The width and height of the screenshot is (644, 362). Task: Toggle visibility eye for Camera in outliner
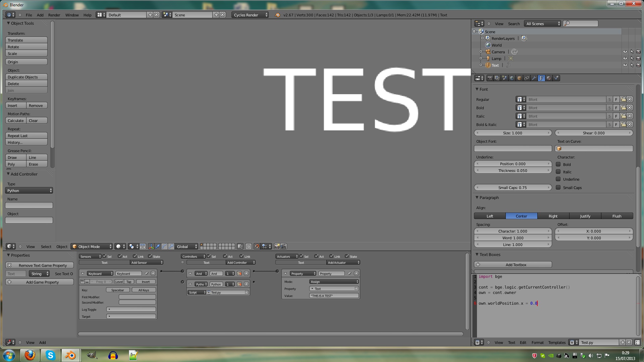click(x=625, y=52)
